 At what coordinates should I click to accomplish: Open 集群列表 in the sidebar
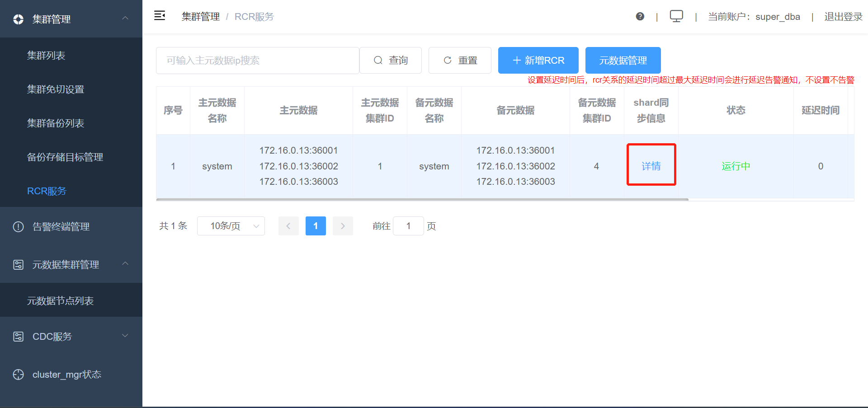click(46, 56)
